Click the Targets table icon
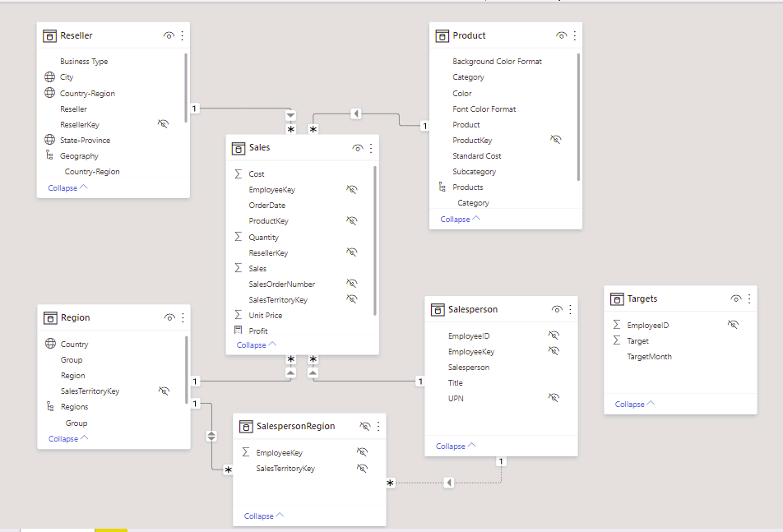783x532 pixels. tap(617, 299)
